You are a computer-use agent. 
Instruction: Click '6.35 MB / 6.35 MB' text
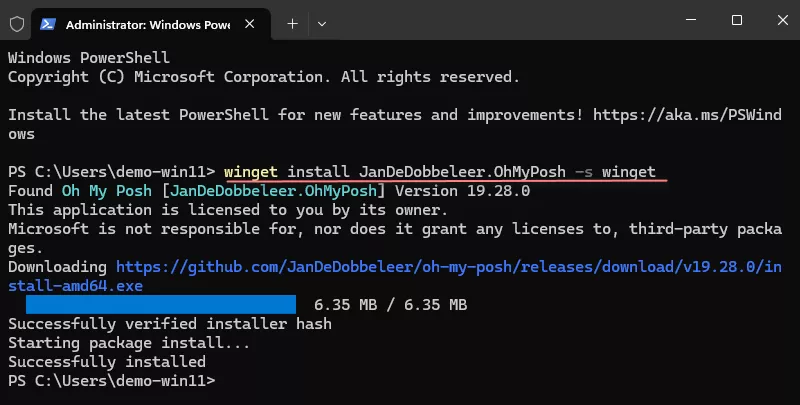click(x=390, y=305)
